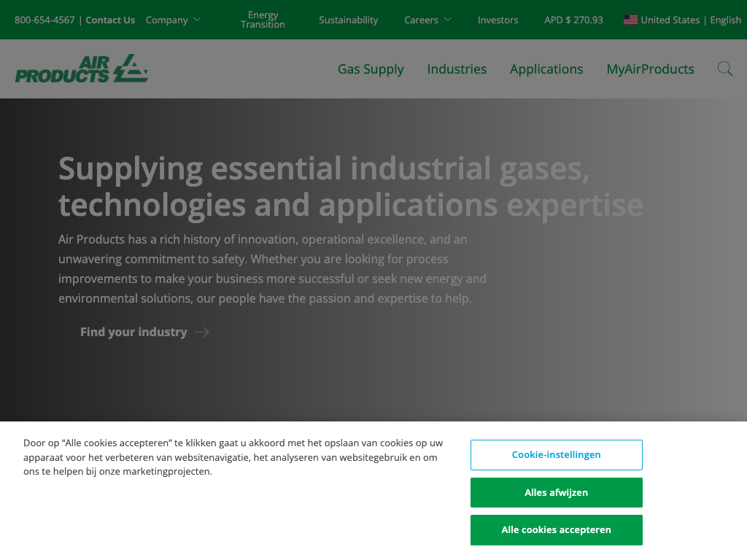Viewport: 747px width, 560px height.
Task: Click the 800-654-4567 phone number
Action: click(x=44, y=20)
